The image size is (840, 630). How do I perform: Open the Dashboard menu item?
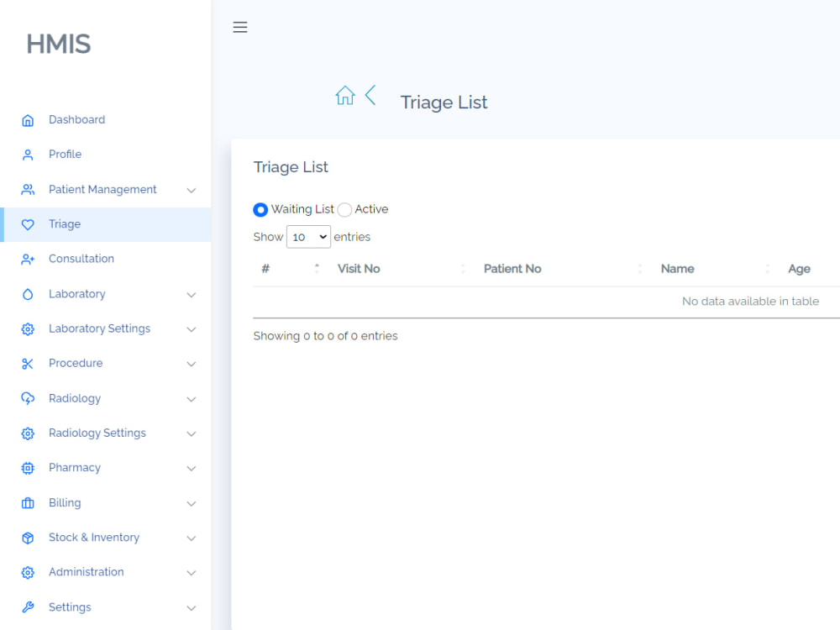pyautogui.click(x=106, y=120)
